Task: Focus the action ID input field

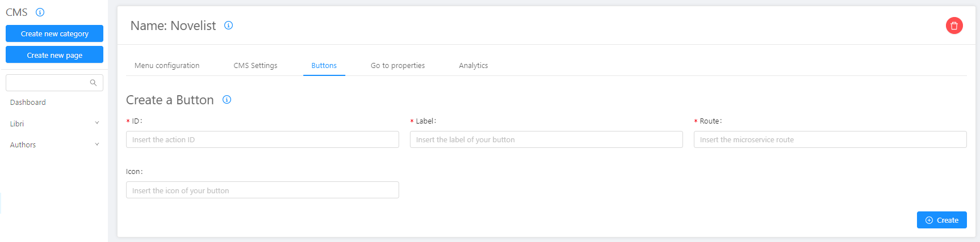Action: coord(262,139)
